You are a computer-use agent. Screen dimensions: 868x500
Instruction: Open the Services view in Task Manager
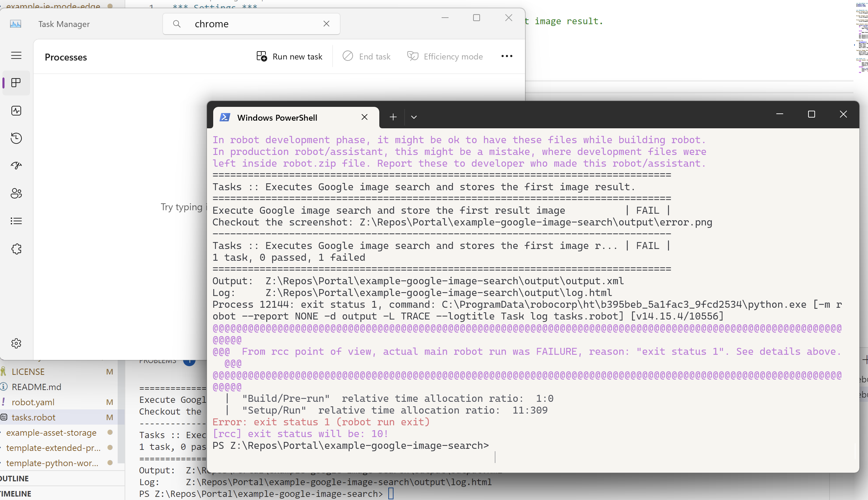tap(16, 249)
